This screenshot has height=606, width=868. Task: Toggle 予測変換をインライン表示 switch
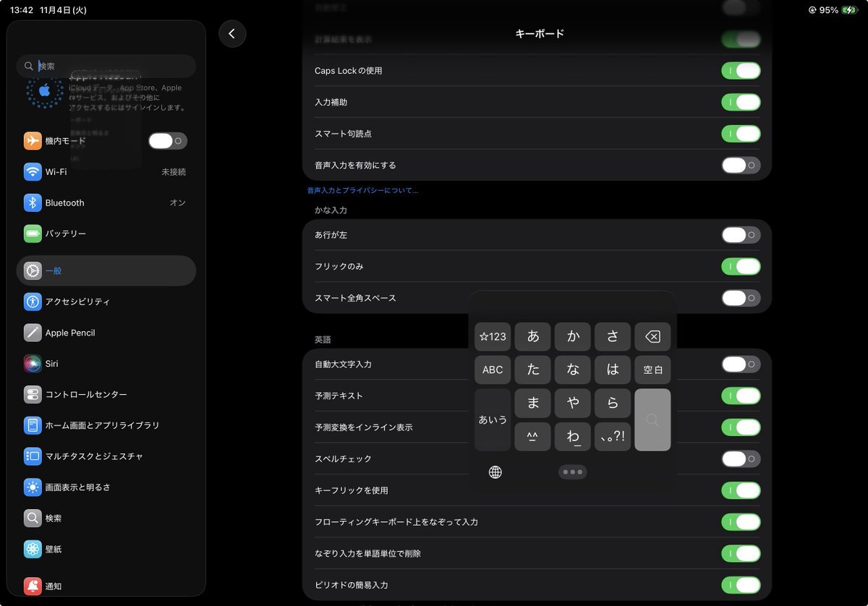(741, 427)
